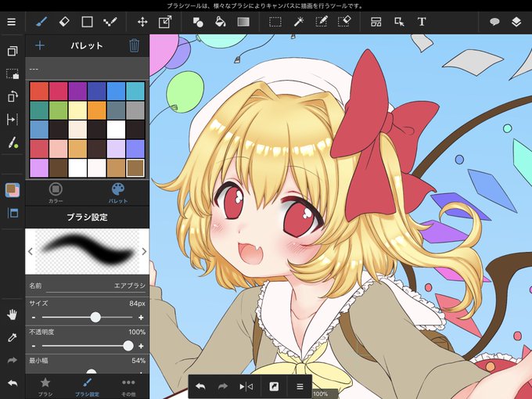
Task: Toggle the foreground/background color indicator
Action: coord(13,190)
